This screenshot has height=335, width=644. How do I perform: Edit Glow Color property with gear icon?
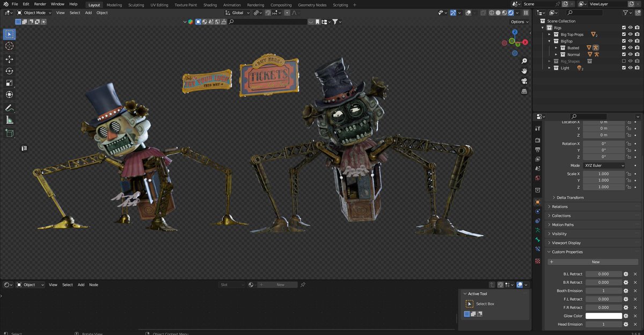tap(626, 316)
